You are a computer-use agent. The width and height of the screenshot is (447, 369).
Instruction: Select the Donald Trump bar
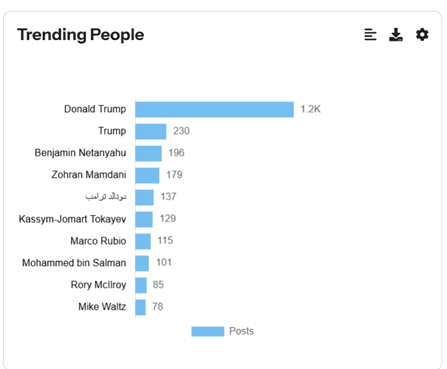[214, 109]
